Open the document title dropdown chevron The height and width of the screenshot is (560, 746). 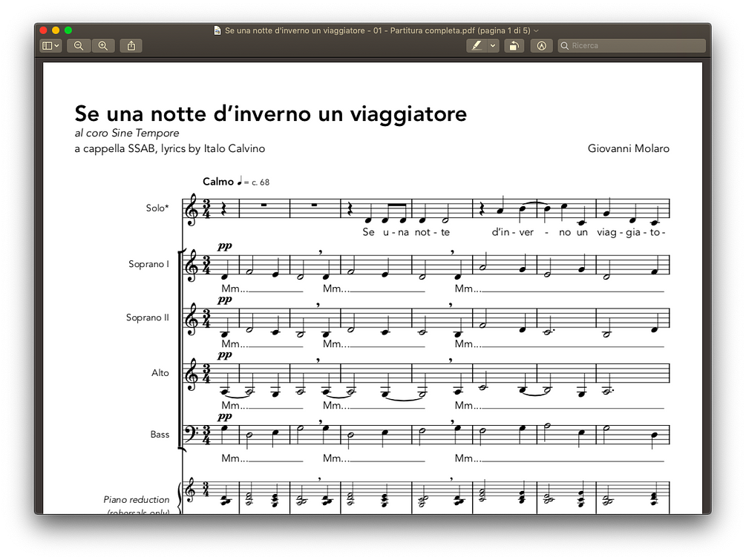pos(536,30)
